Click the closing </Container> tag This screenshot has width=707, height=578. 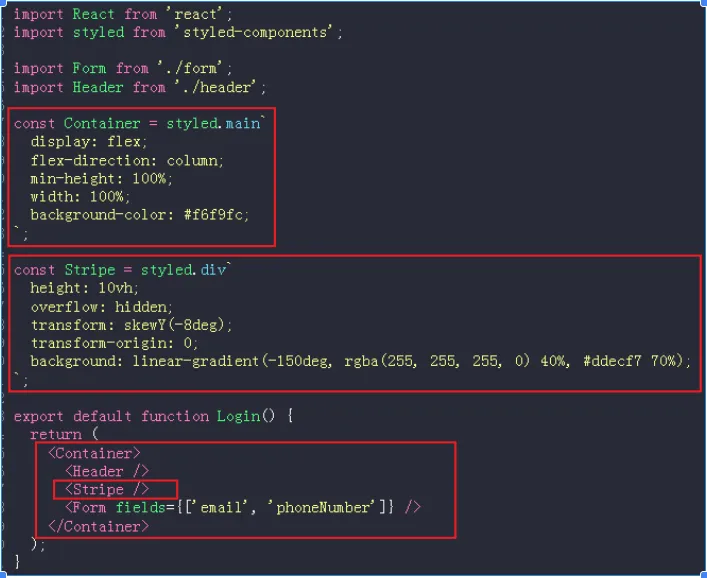pos(98,526)
